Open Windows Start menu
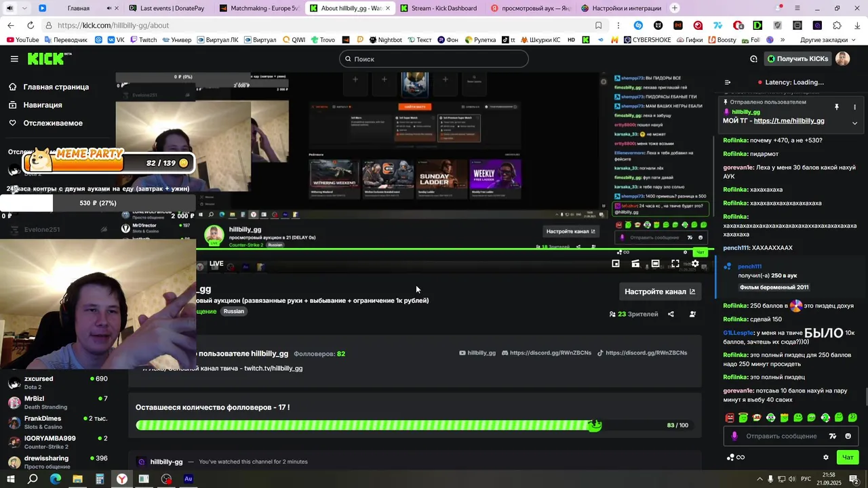This screenshot has width=868, height=488. 10,479
